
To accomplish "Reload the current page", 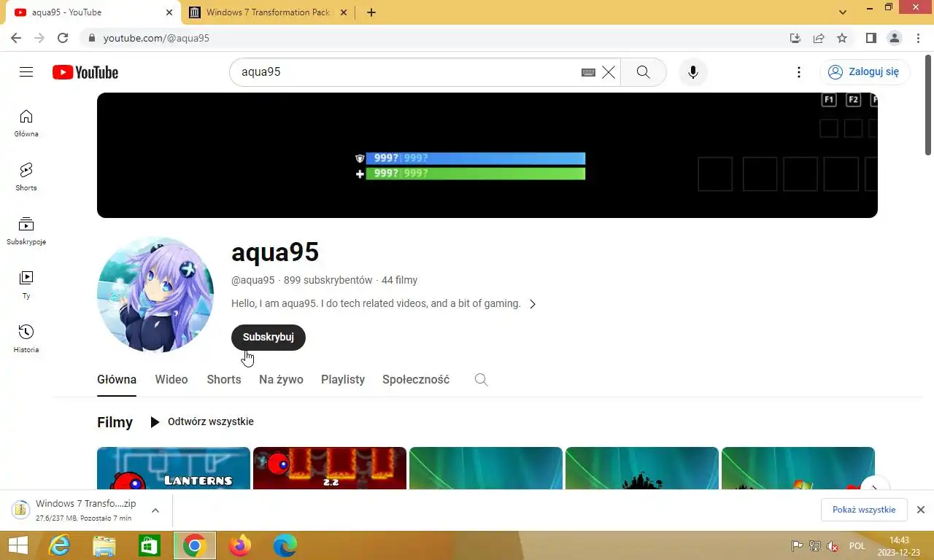I will click(x=63, y=38).
